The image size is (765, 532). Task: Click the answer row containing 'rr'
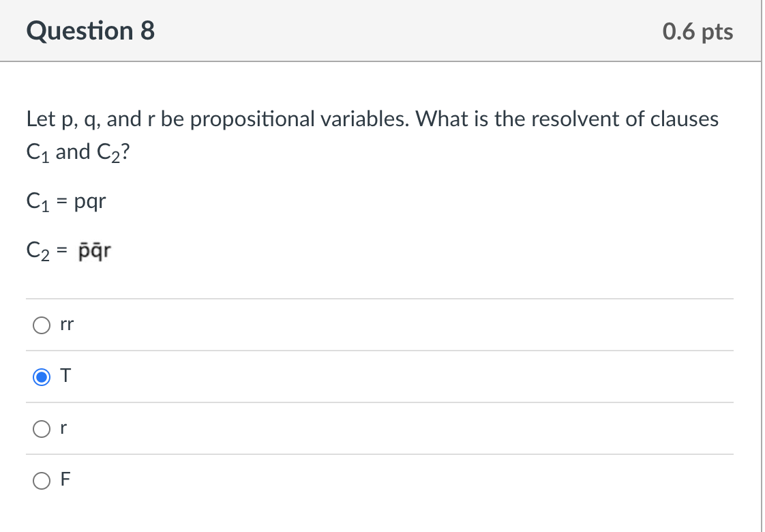click(x=273, y=325)
